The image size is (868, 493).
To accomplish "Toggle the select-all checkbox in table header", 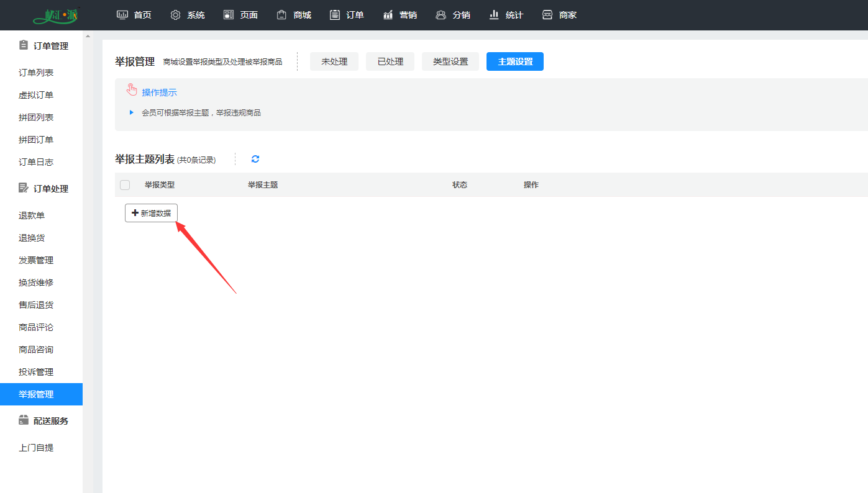I will point(125,185).
